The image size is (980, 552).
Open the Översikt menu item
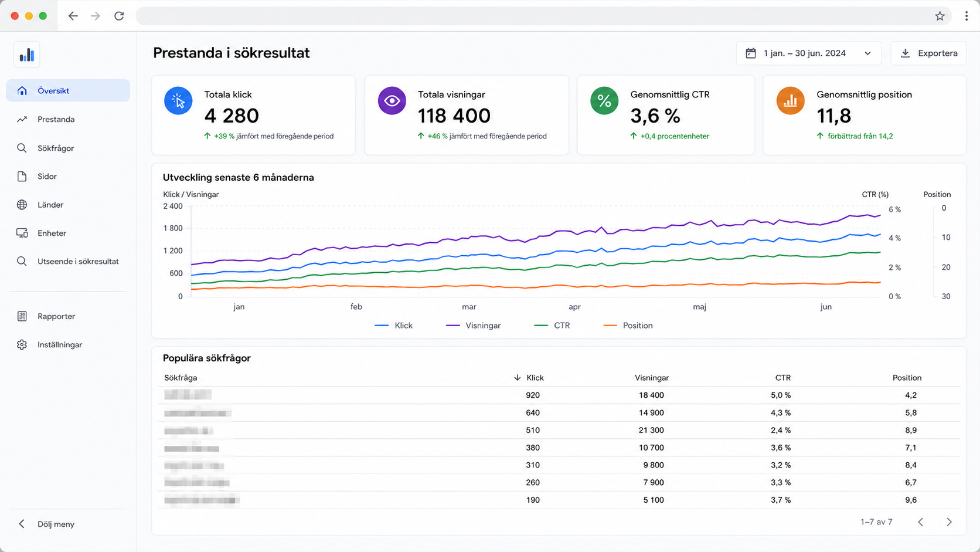point(68,90)
